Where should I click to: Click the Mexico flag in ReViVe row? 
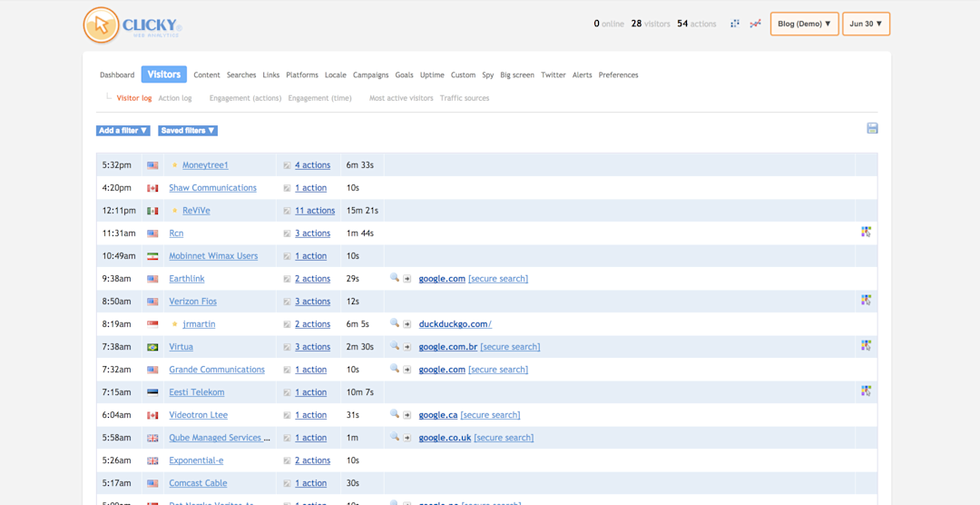pyautogui.click(x=152, y=211)
